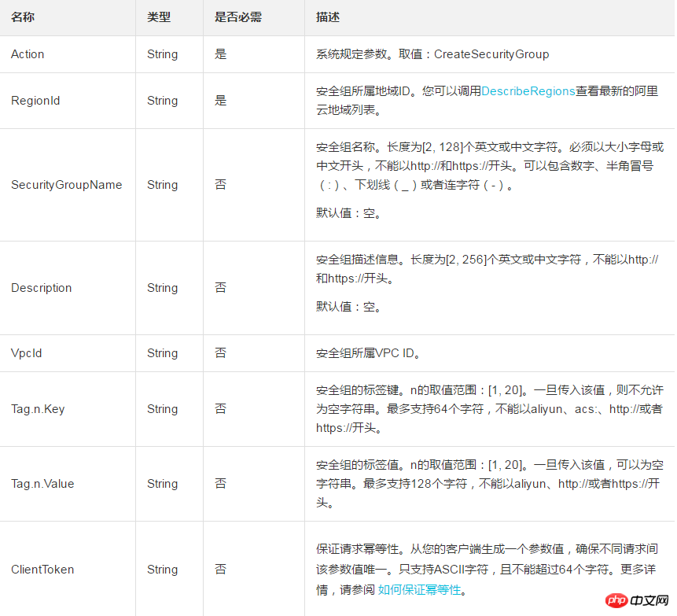This screenshot has width=677, height=616.
Task: Open the DescribeRegions link
Action: (x=528, y=91)
